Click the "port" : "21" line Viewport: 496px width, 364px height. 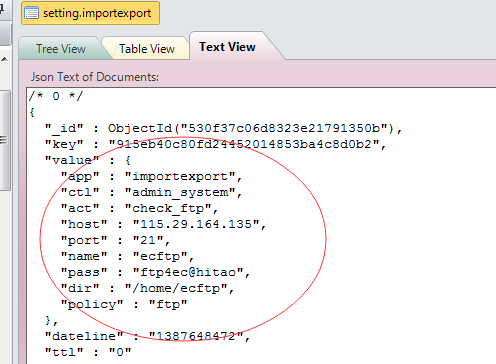pos(115,240)
